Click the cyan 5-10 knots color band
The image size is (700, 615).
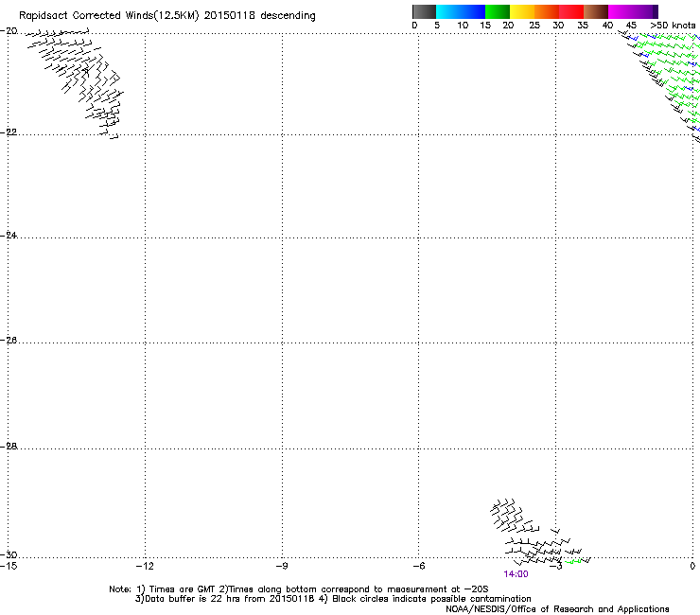click(x=448, y=11)
